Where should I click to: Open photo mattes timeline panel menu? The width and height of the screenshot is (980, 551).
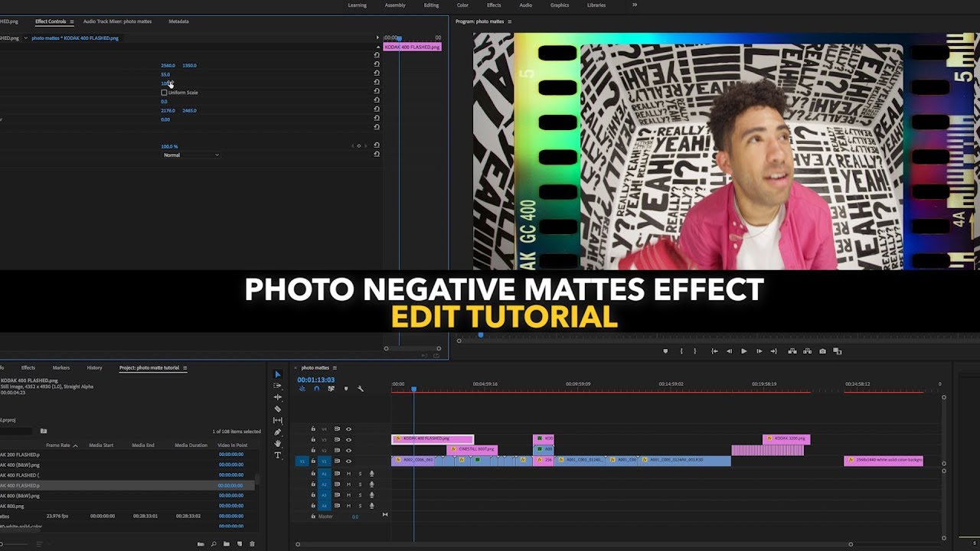(x=334, y=368)
